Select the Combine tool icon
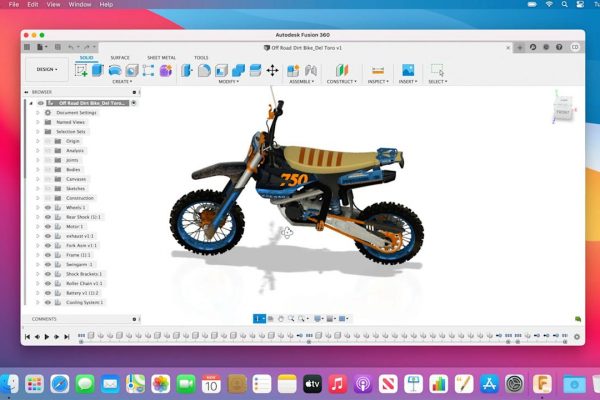The width and height of the screenshot is (600, 400). (238, 70)
